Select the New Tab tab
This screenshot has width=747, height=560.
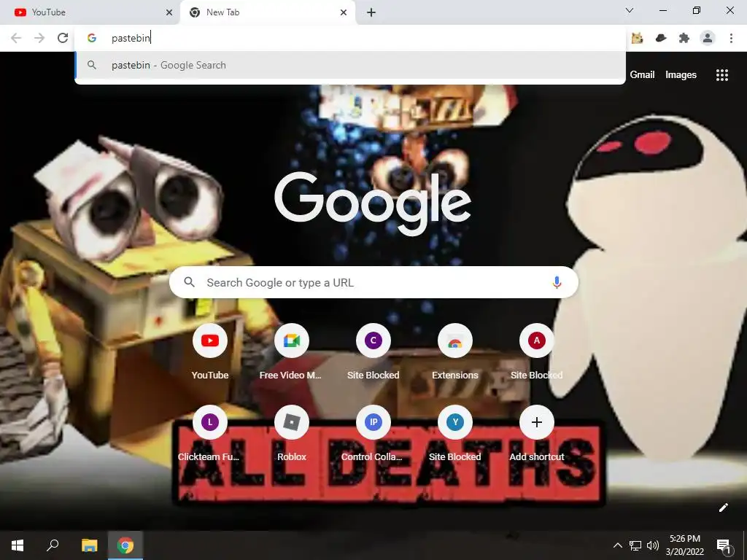coord(267,12)
